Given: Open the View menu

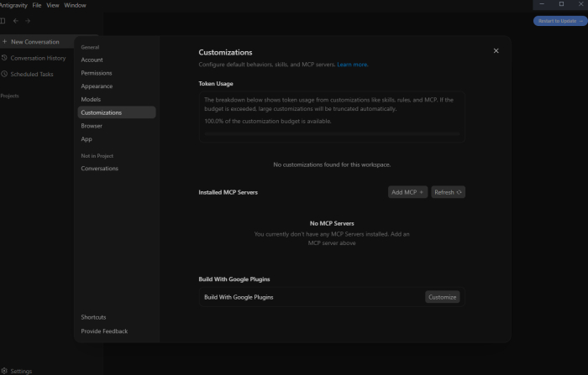Looking at the screenshot, I should (52, 5).
